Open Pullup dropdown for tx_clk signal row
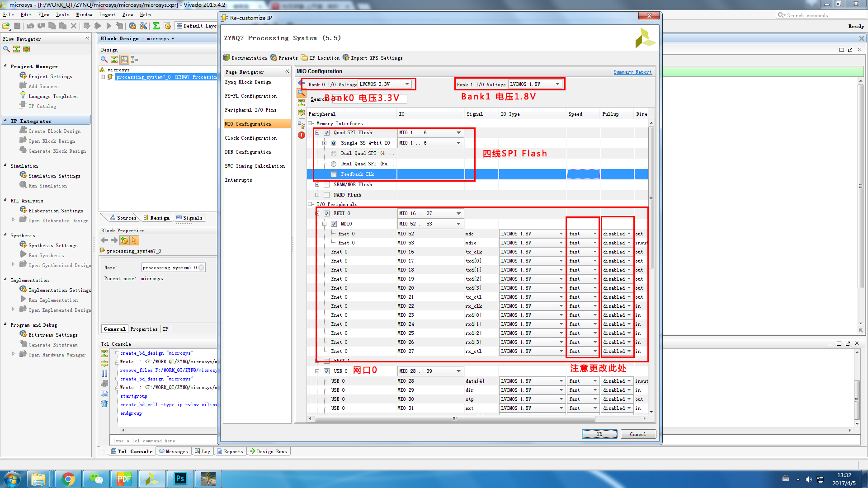The image size is (868, 488). pyautogui.click(x=617, y=252)
